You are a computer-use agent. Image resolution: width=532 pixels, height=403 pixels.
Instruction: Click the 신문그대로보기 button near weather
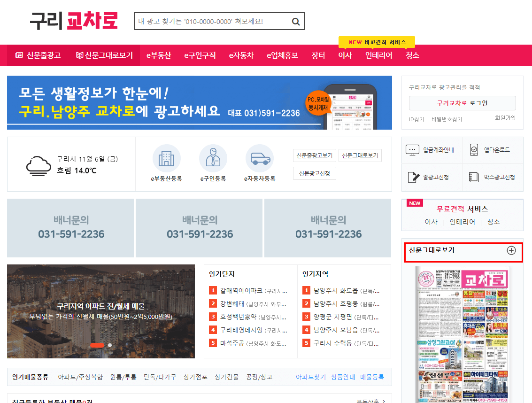point(360,155)
